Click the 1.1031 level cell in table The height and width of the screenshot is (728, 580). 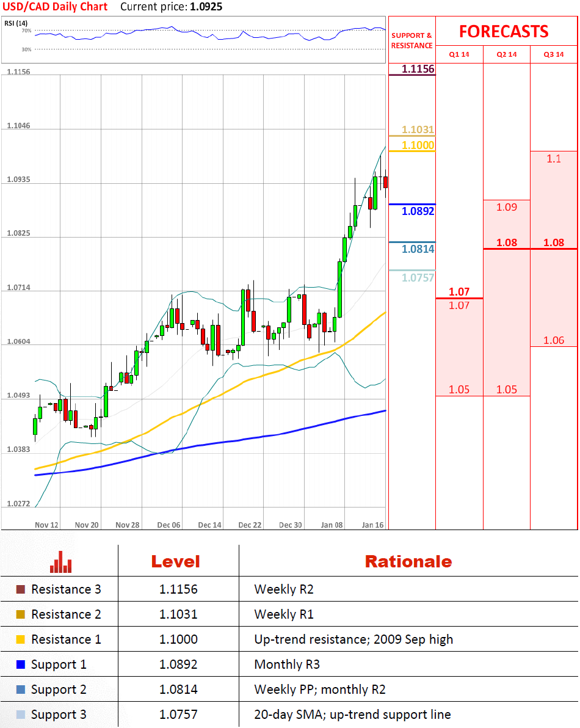pyautogui.click(x=178, y=614)
